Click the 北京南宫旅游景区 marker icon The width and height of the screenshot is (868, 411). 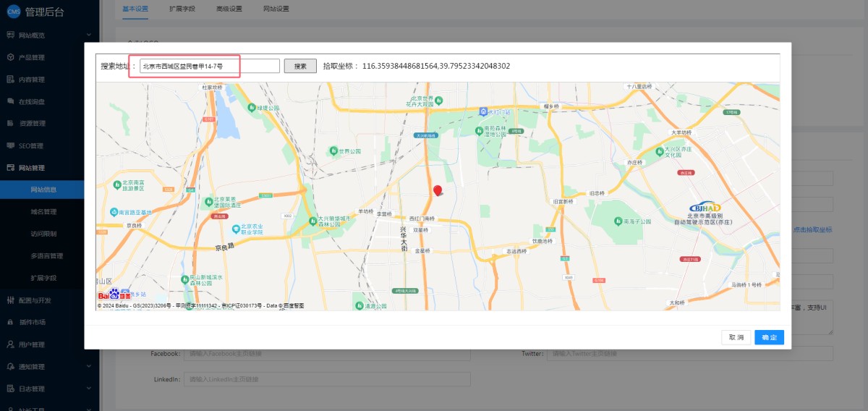[x=117, y=185]
